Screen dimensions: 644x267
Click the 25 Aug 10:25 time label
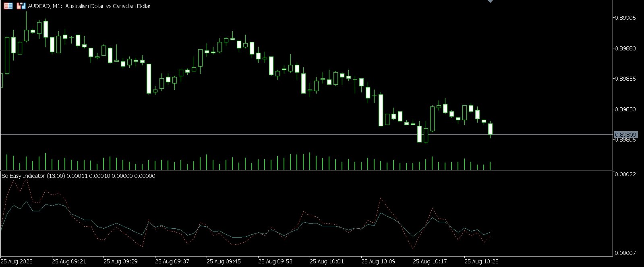481,261
